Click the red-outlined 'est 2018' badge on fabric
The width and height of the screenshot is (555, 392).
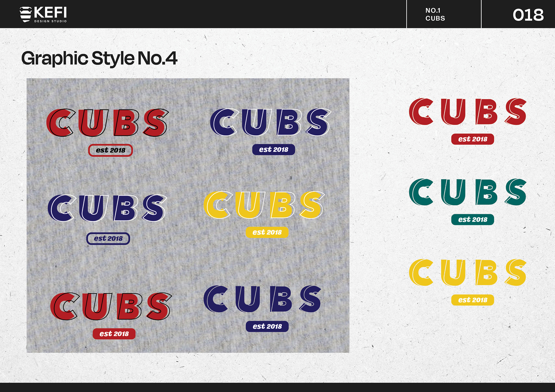(x=110, y=150)
